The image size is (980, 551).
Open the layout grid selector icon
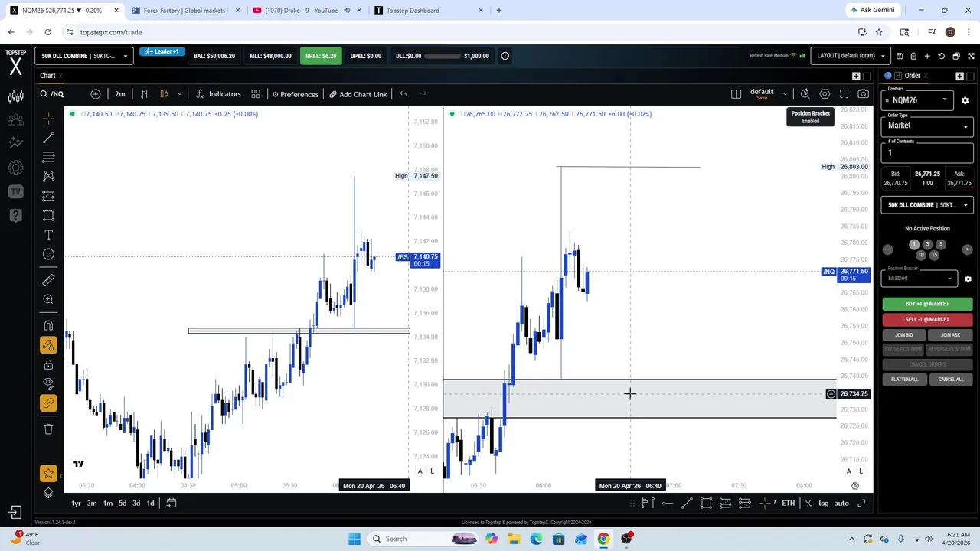[736, 94]
